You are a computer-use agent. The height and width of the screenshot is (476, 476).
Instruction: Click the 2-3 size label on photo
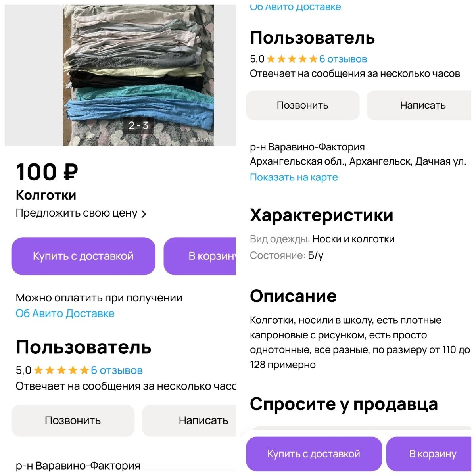[139, 125]
